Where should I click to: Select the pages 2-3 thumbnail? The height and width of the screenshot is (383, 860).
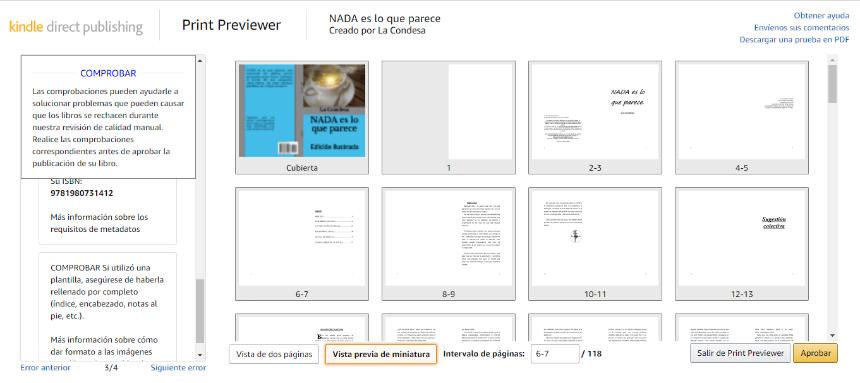[595, 117]
